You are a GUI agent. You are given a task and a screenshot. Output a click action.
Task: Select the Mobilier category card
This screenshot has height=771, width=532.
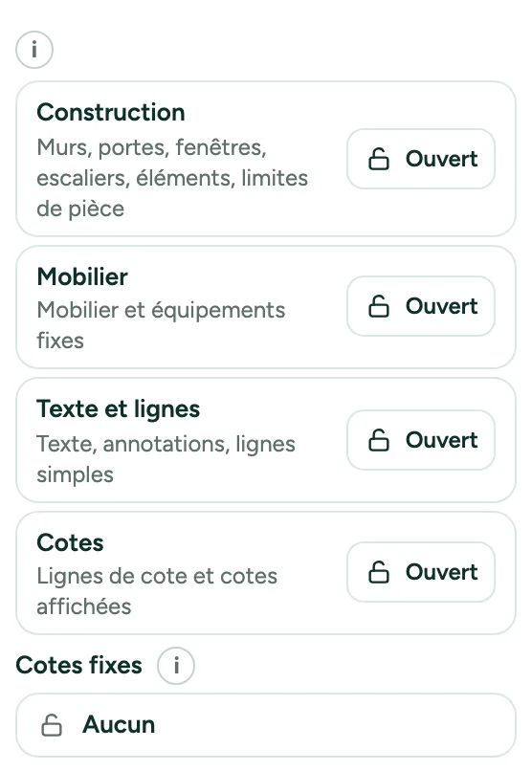click(266, 307)
